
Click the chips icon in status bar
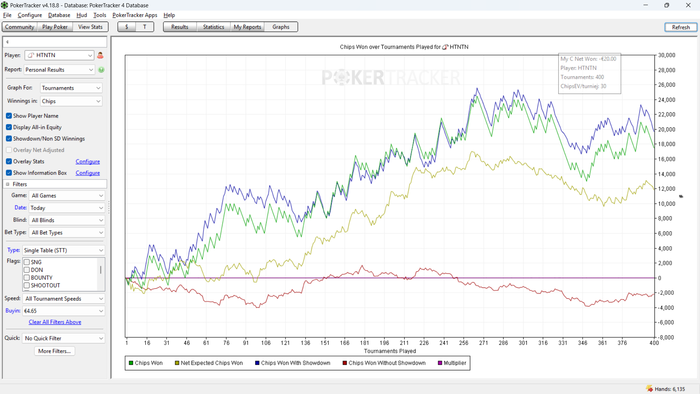[650, 389]
